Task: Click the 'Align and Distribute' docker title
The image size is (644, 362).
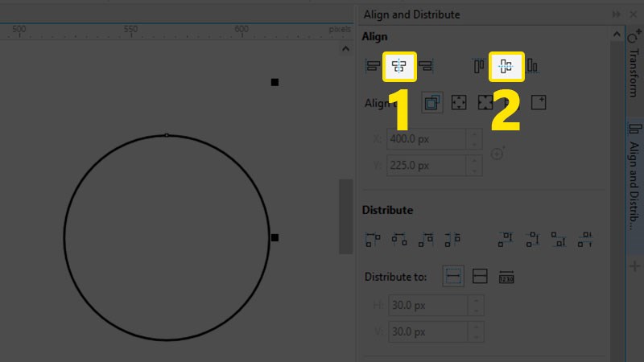Action: [411, 14]
